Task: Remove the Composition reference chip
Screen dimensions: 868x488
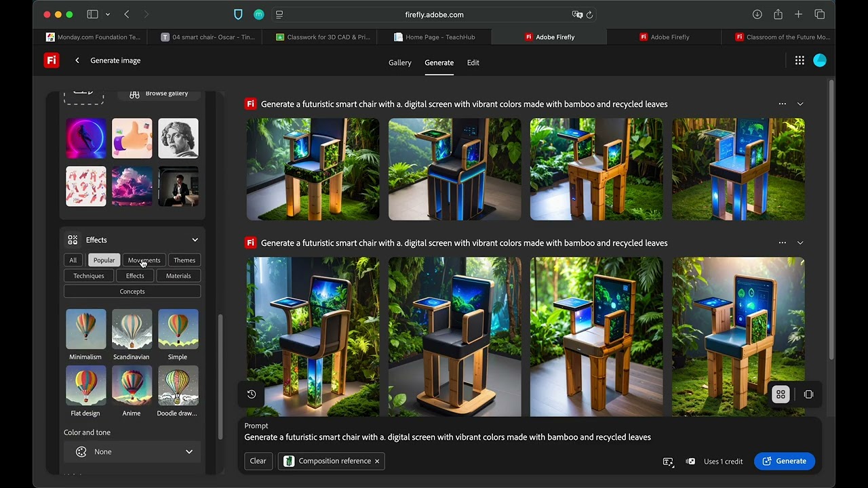Action: point(377,461)
